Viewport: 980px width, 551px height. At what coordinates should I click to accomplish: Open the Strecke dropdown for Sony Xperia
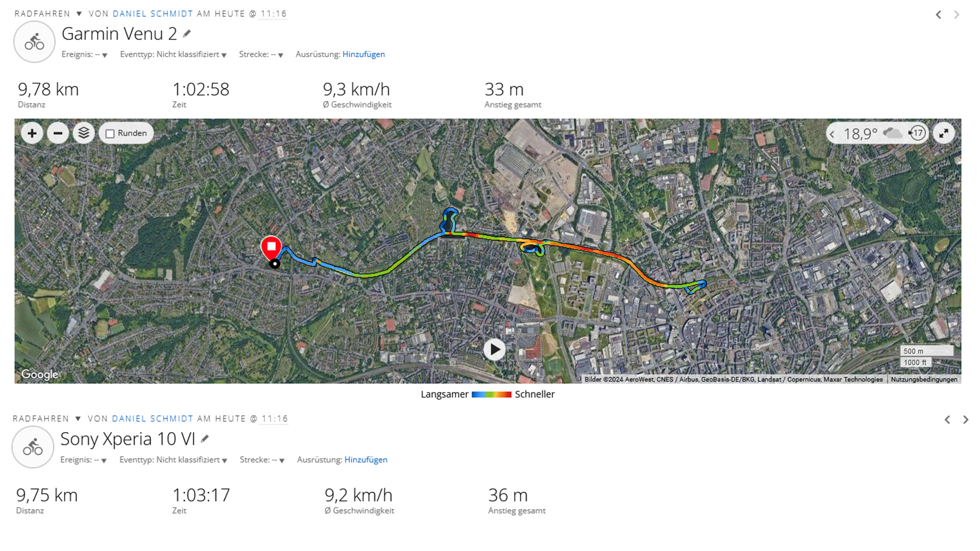262,460
